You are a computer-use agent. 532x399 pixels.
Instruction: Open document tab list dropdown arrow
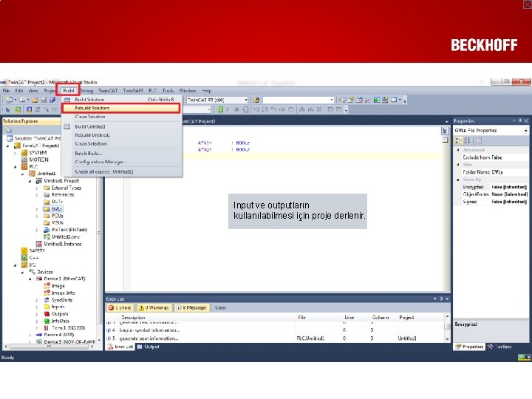(x=446, y=121)
